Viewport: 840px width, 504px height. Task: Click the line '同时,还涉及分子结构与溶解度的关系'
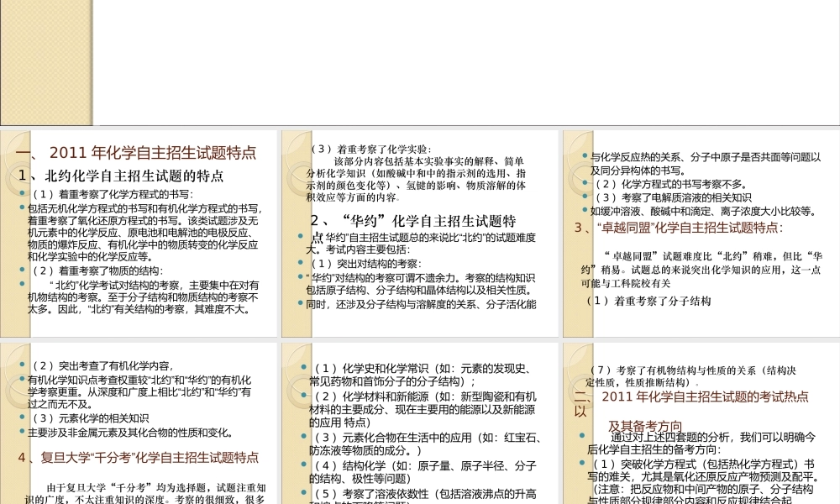click(421, 304)
